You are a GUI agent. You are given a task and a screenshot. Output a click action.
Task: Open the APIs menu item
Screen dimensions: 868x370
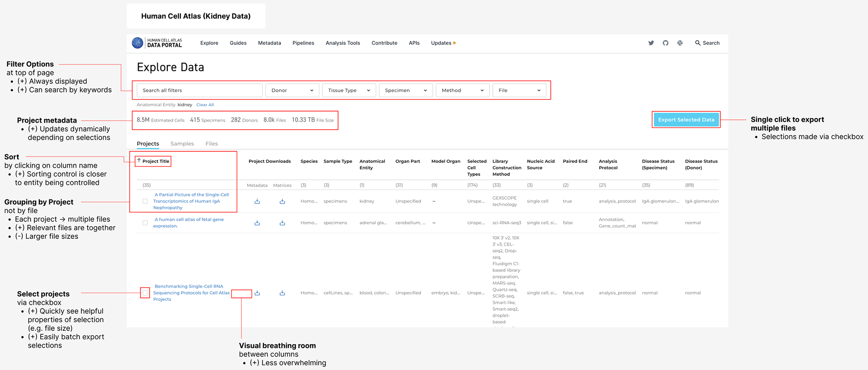point(414,43)
